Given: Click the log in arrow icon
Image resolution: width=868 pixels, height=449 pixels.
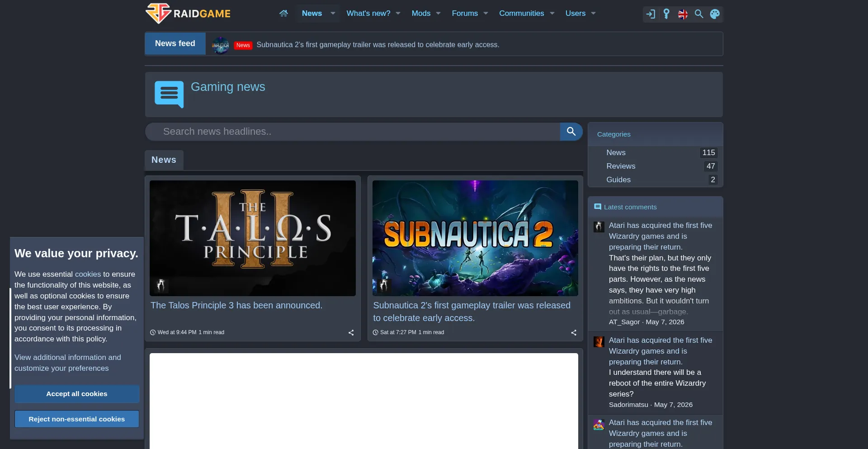Looking at the screenshot, I should tap(651, 14).
